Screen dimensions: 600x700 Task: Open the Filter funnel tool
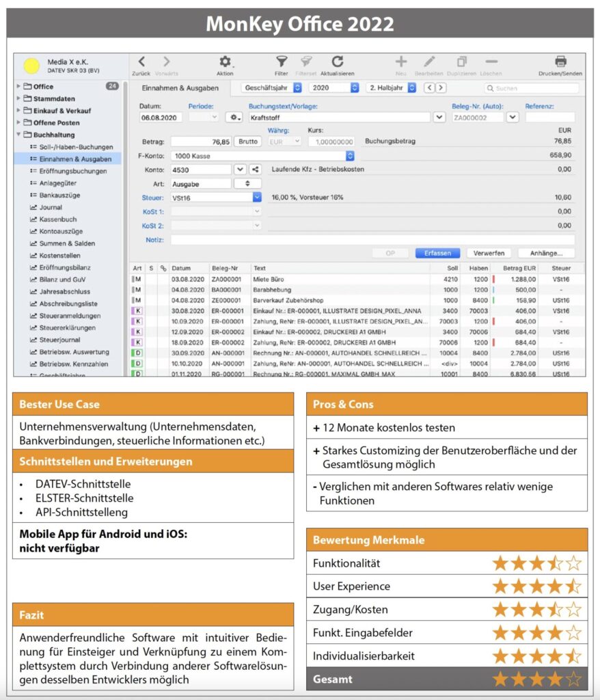(282, 62)
